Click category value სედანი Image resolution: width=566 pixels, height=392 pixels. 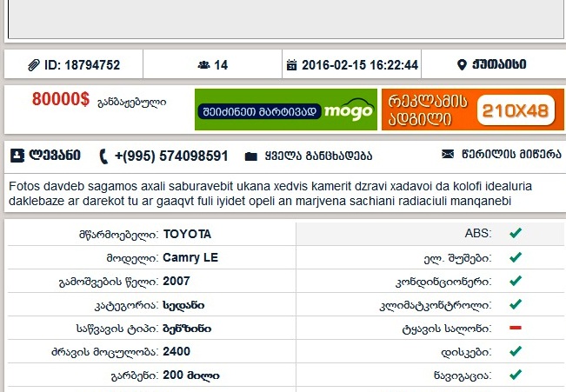[183, 305]
